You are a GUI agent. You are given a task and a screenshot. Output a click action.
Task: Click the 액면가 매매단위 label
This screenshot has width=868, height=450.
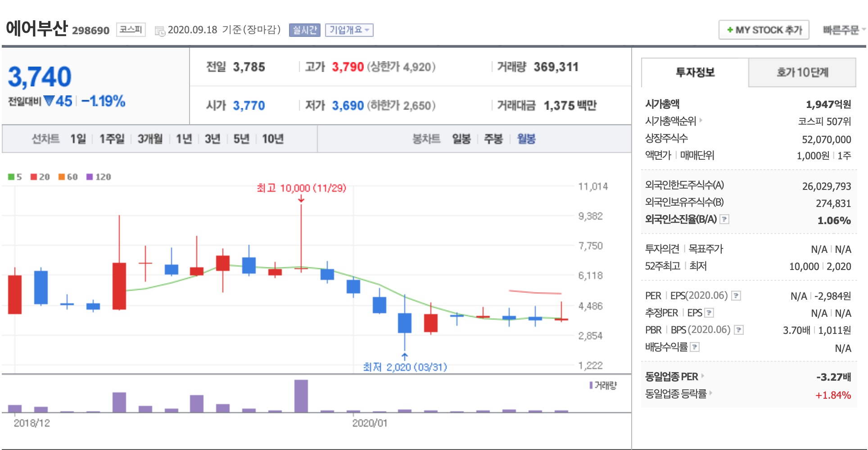point(679,155)
